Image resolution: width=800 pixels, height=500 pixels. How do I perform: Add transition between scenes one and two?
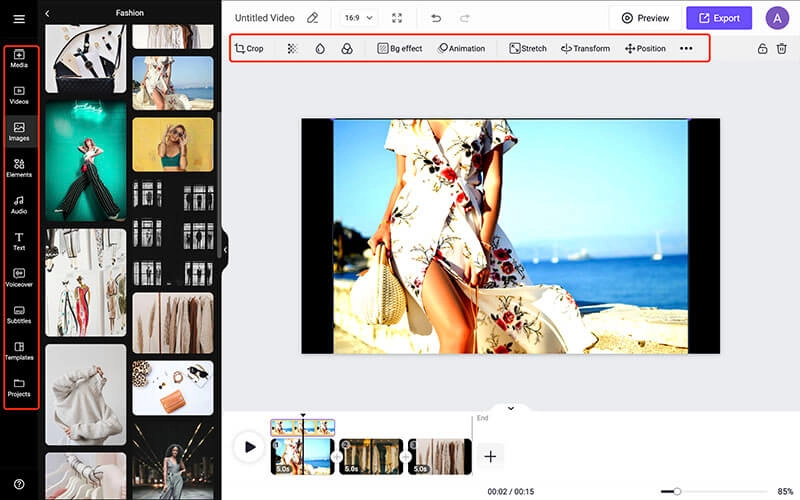click(x=337, y=457)
